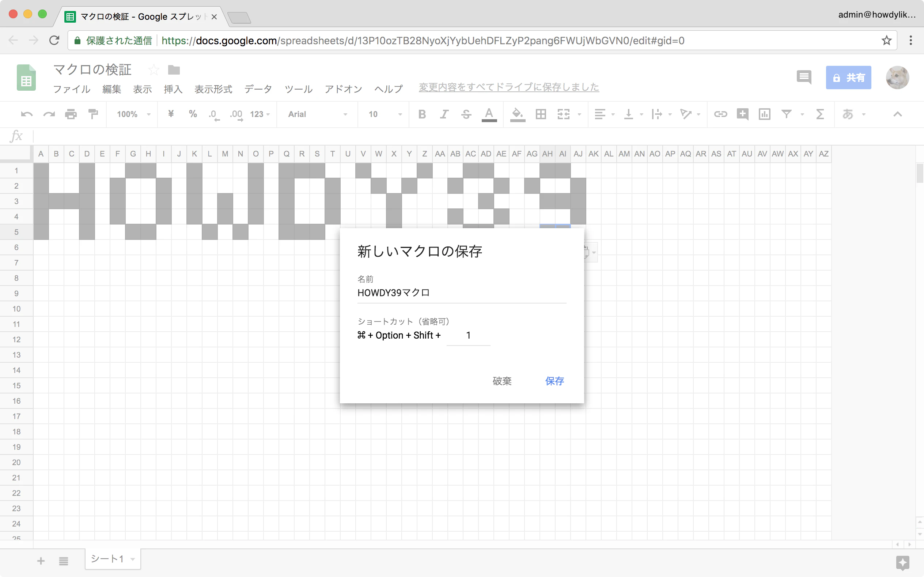This screenshot has width=924, height=577.
Task: Click the shortcut number input field
Action: coord(468,335)
